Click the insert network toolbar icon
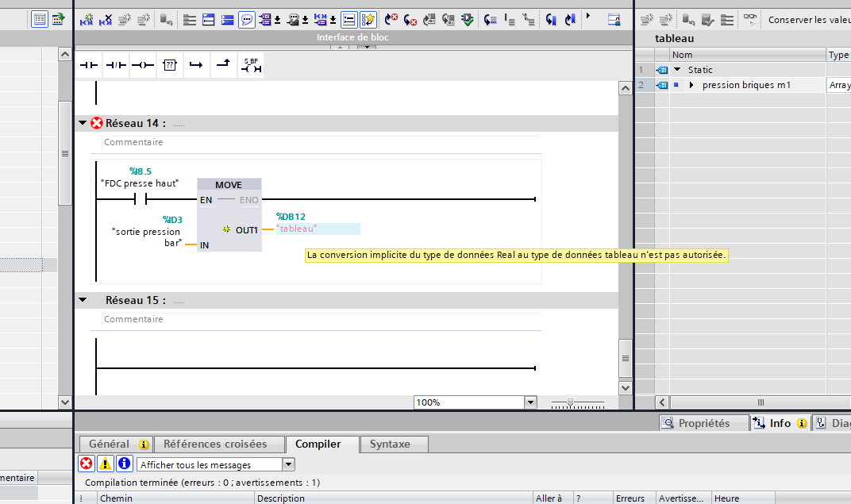The width and height of the screenshot is (851, 504). (87, 20)
